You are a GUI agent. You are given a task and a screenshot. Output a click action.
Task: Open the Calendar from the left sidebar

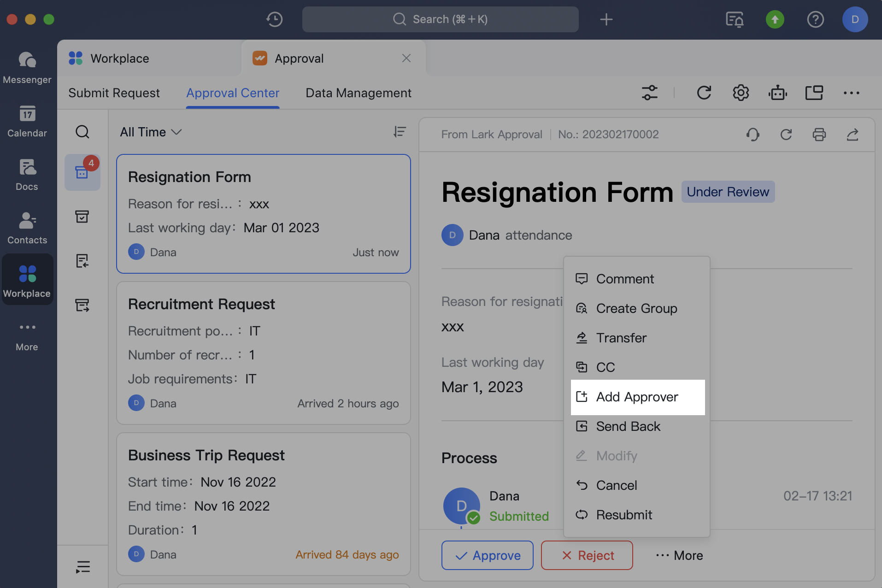pyautogui.click(x=27, y=121)
